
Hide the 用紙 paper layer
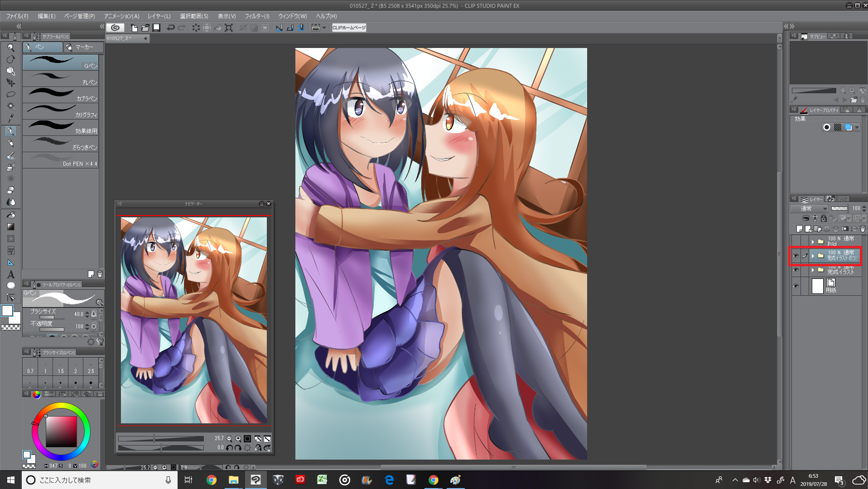pyautogui.click(x=796, y=286)
